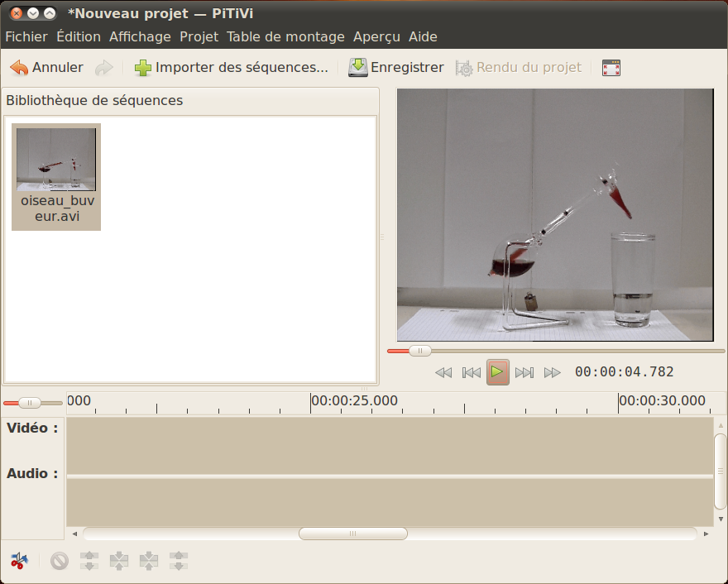Click the preview seek slider handle

[x=420, y=351]
